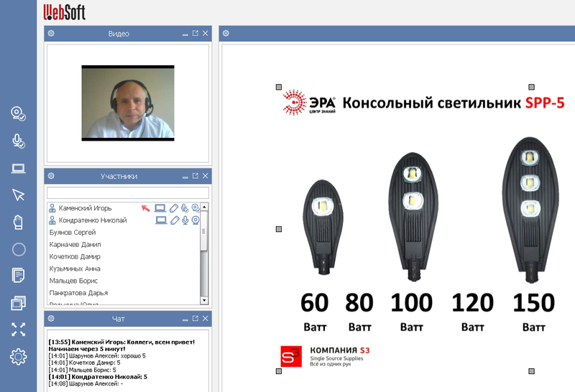This screenshot has height=392, width=575.
Task: Click the circle icon in sidebar
Action: pyautogui.click(x=19, y=250)
